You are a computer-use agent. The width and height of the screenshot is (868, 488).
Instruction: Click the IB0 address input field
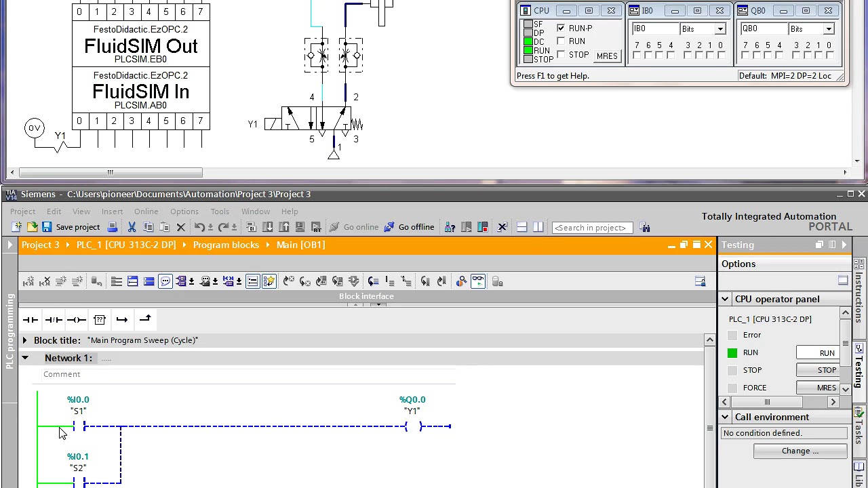654,29
